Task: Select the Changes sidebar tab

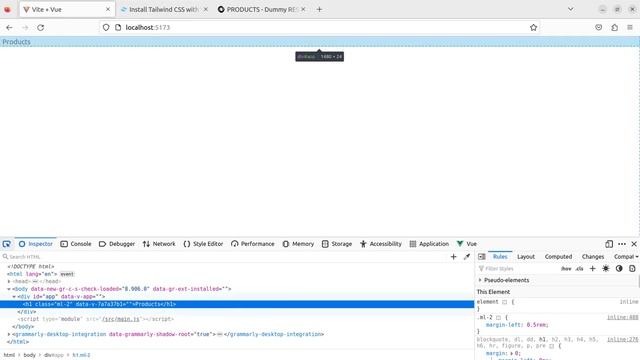Action: point(593,257)
